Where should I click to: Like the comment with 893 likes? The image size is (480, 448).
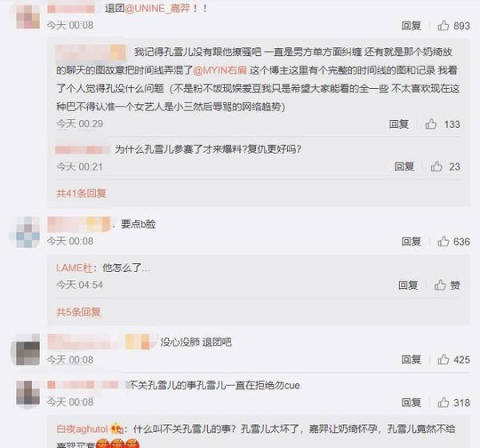point(454,26)
